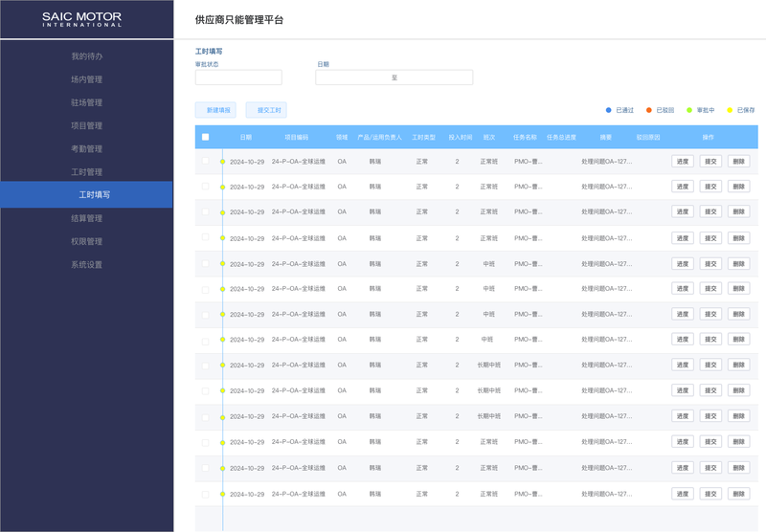The image size is (766, 532).
Task: Open the 项目管理 sidebar menu
Action: (x=86, y=125)
